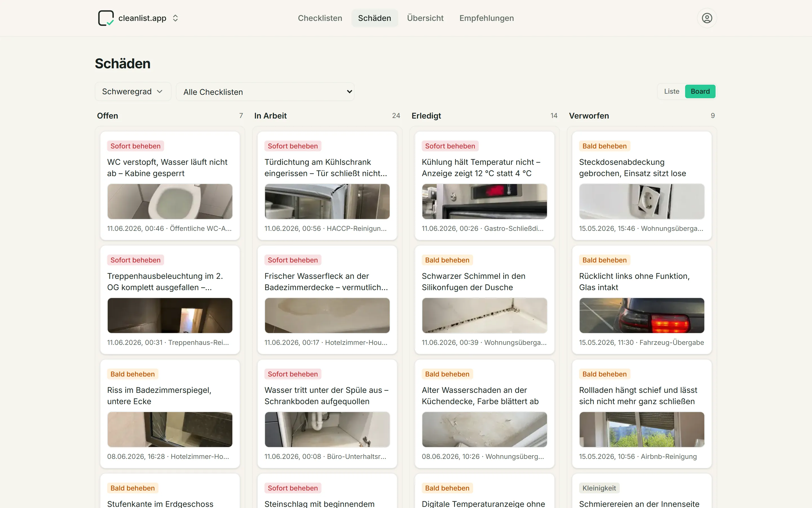Viewport: 812px width, 508px height.
Task: Open the clogged toilet photo thumbnail
Action: point(170,201)
